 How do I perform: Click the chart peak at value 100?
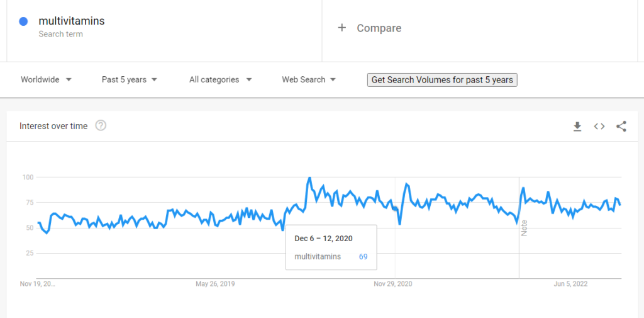[x=309, y=178]
